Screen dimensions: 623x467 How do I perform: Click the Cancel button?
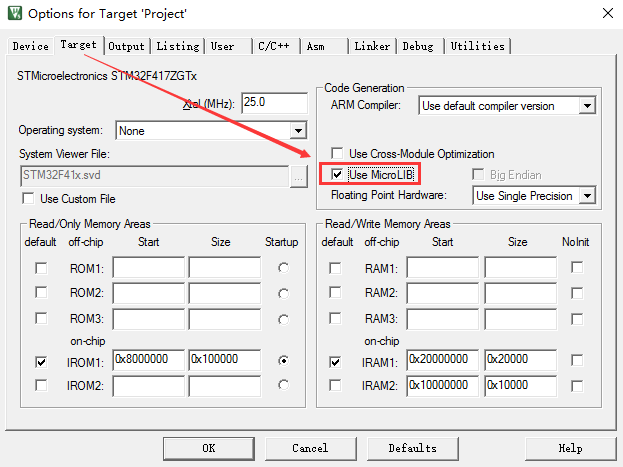[311, 449]
